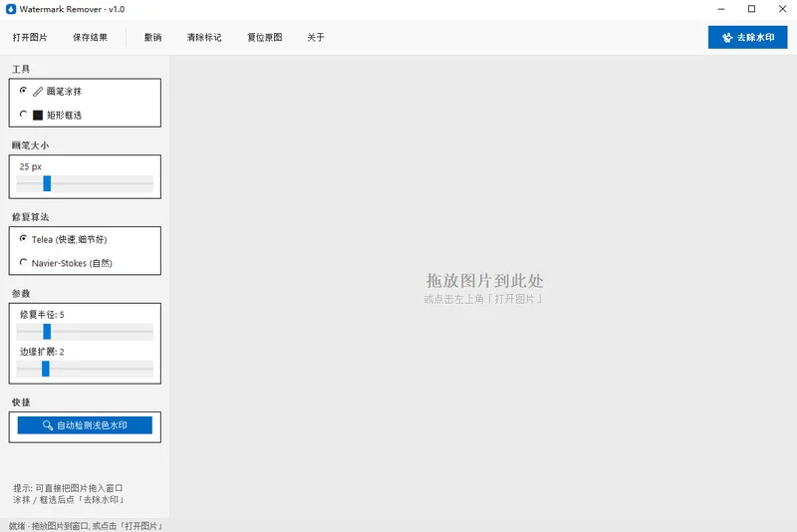This screenshot has height=532, width=797.
Task: Choose the Telea repair algorithm
Action: (x=23, y=238)
